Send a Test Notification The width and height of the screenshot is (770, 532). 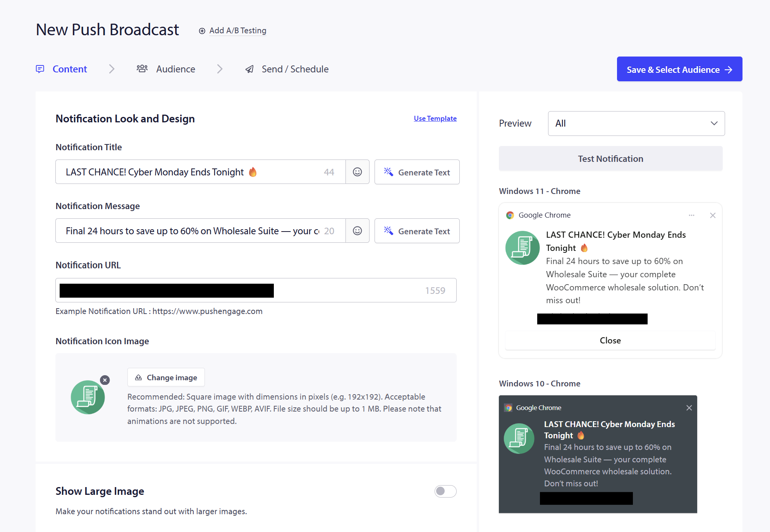click(610, 159)
